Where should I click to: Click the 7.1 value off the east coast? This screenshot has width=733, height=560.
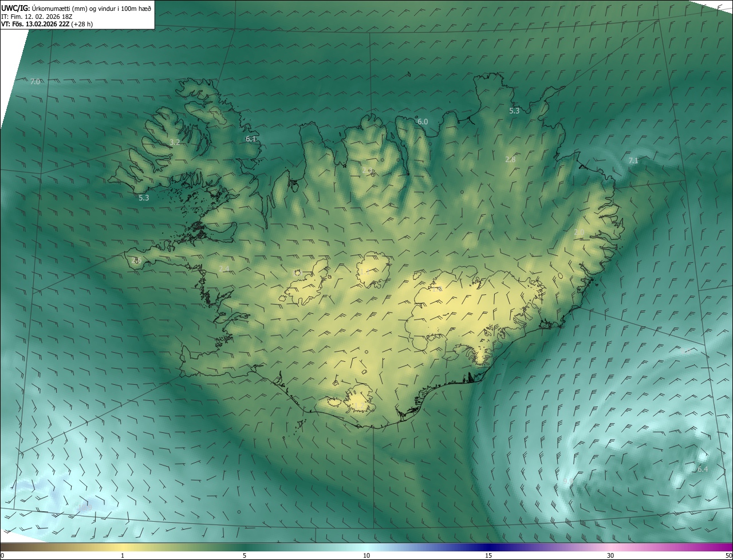tap(633, 161)
